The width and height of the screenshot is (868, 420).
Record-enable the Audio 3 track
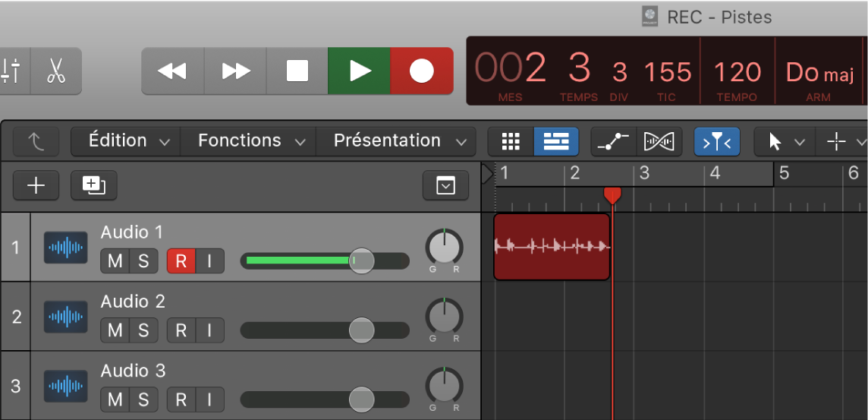(x=181, y=399)
